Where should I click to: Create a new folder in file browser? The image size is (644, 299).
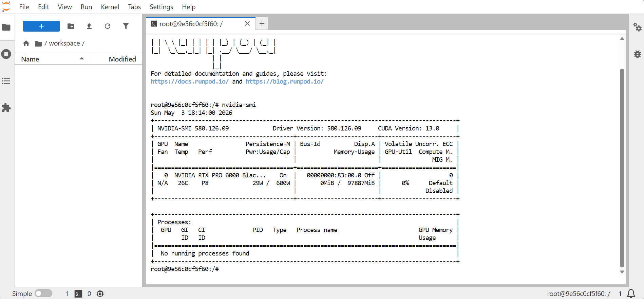[71, 26]
